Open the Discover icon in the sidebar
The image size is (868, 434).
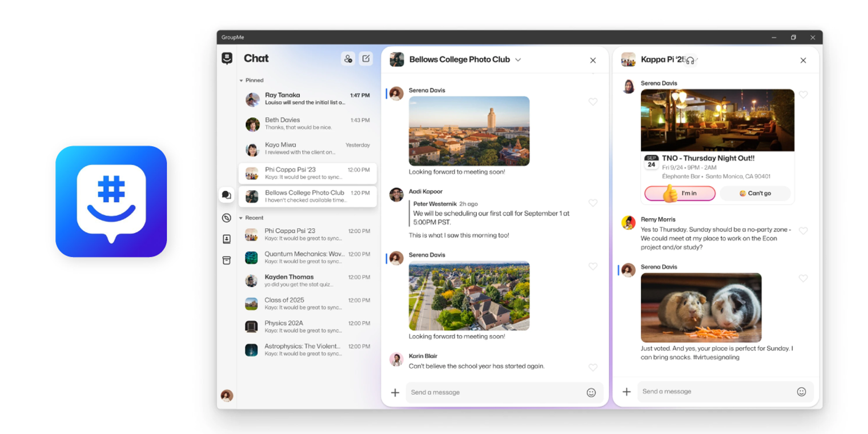coord(227,218)
